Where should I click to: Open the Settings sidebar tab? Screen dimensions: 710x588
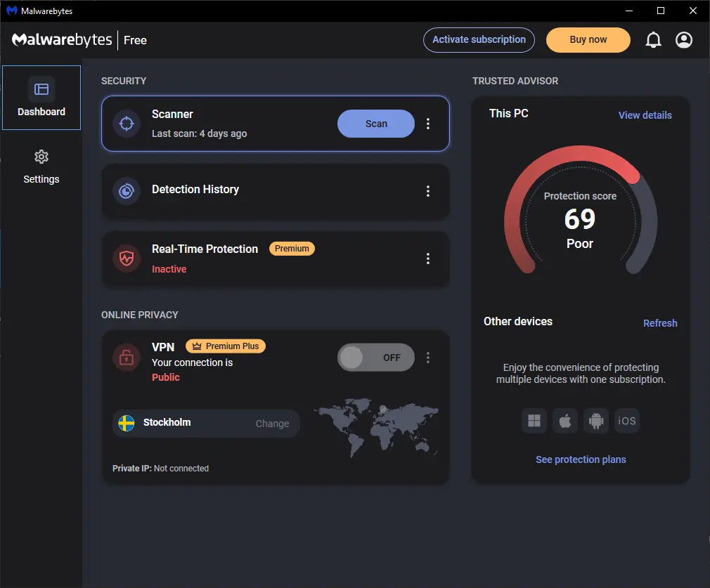pyautogui.click(x=41, y=167)
